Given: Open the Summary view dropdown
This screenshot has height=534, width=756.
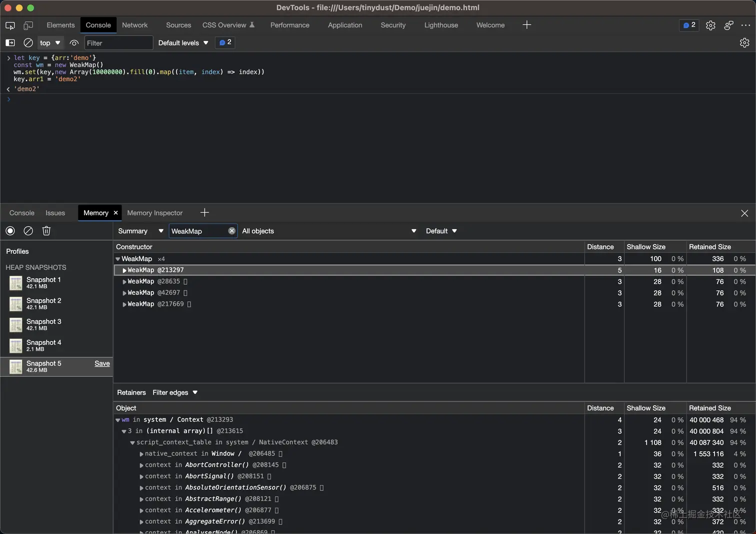Looking at the screenshot, I should [x=140, y=231].
